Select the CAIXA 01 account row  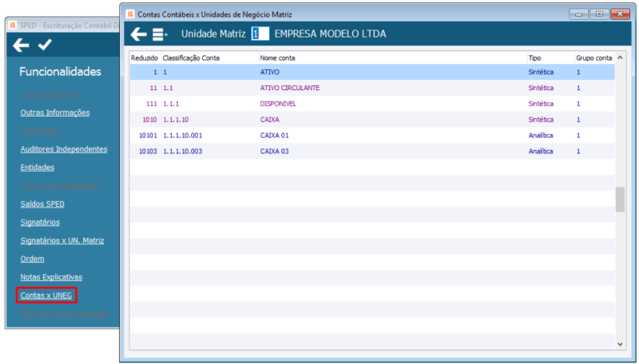pyautogui.click(x=372, y=136)
